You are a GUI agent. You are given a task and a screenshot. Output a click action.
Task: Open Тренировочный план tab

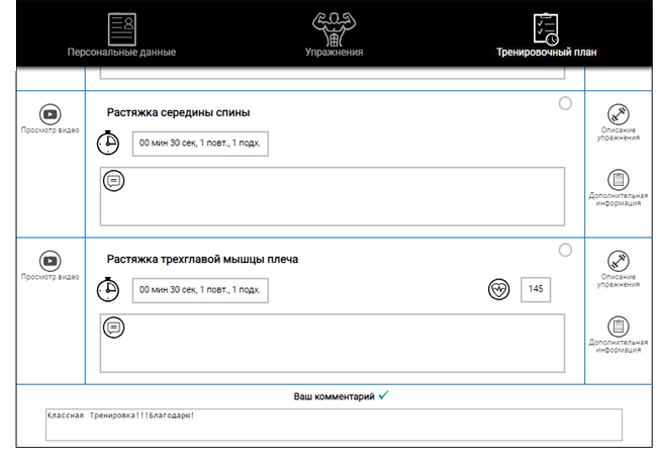coord(546,35)
